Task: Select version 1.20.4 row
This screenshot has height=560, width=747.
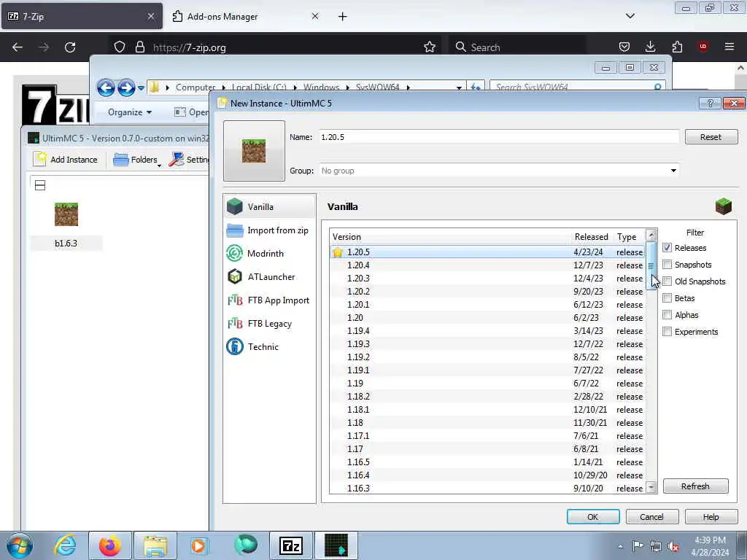Action: click(487, 265)
